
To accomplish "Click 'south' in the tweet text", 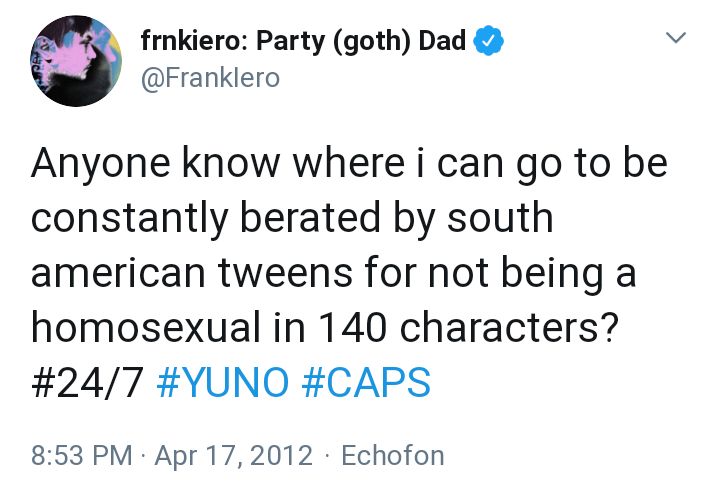I will click(500, 218).
